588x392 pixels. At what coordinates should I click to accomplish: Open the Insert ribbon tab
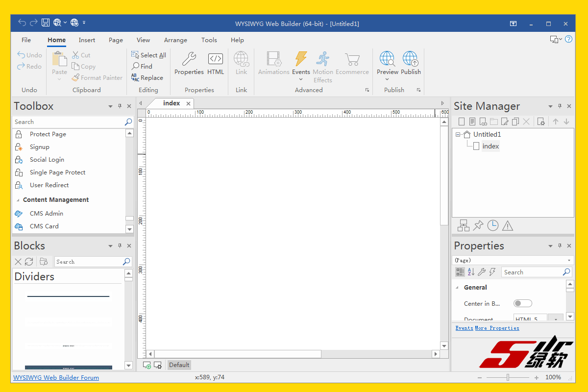coord(87,40)
